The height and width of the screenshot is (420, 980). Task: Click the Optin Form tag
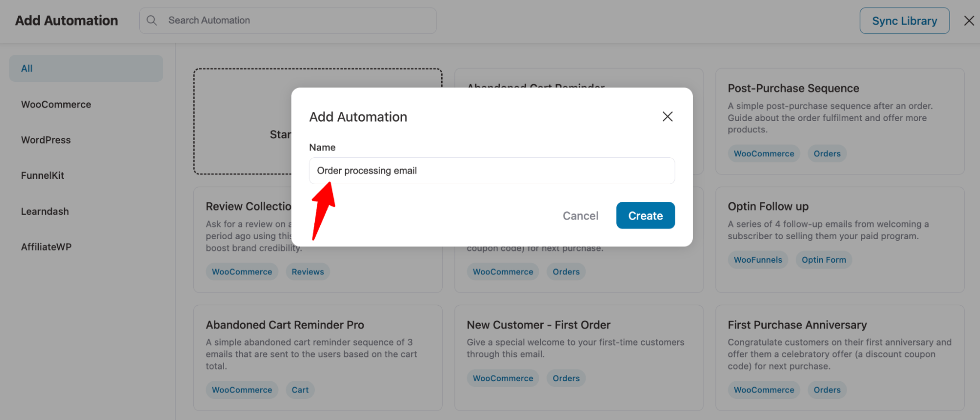[x=824, y=260]
